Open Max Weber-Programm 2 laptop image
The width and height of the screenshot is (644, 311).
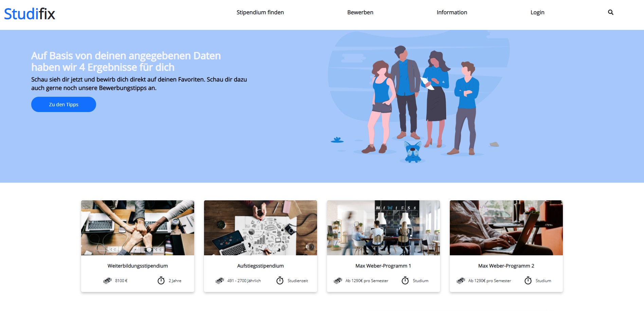pyautogui.click(x=506, y=228)
